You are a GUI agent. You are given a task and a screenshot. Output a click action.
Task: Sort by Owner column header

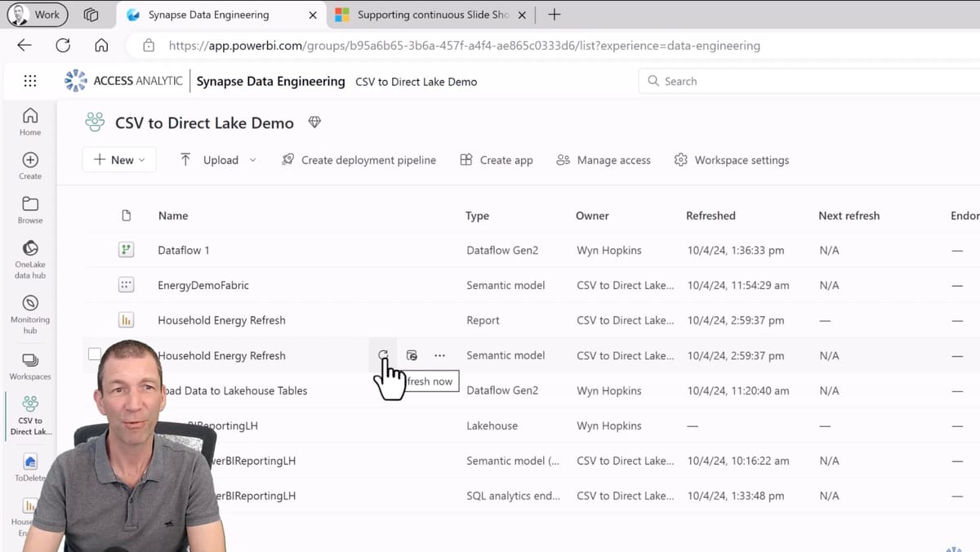[592, 216]
